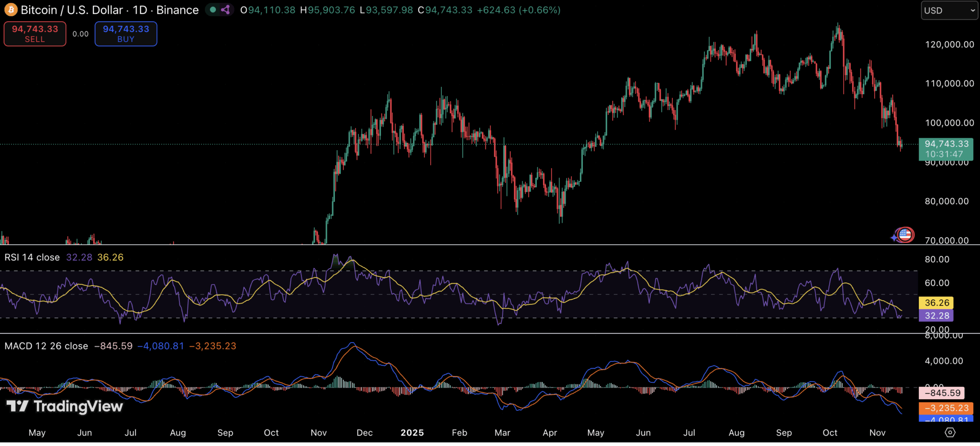
Task: Open the USD currency dropdown
Action: pos(949,11)
